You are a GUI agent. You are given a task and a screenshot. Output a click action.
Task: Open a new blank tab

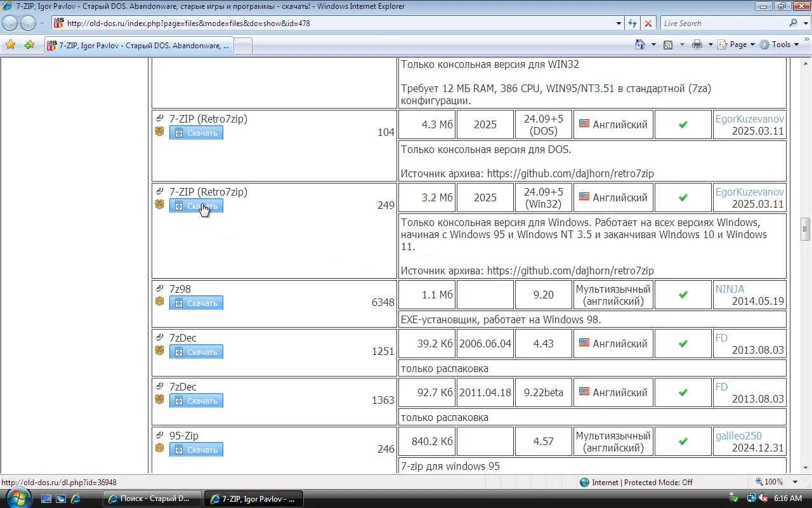(x=243, y=46)
